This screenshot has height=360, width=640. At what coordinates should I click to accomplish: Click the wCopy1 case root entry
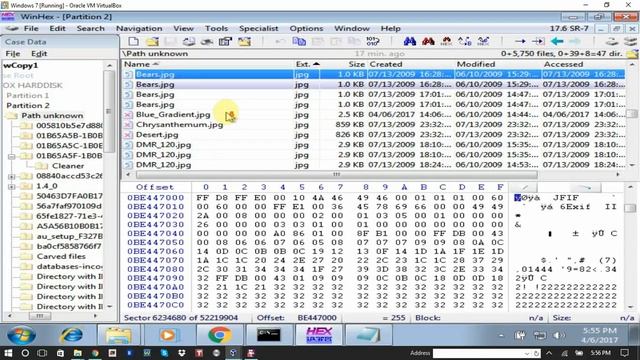click(20, 65)
